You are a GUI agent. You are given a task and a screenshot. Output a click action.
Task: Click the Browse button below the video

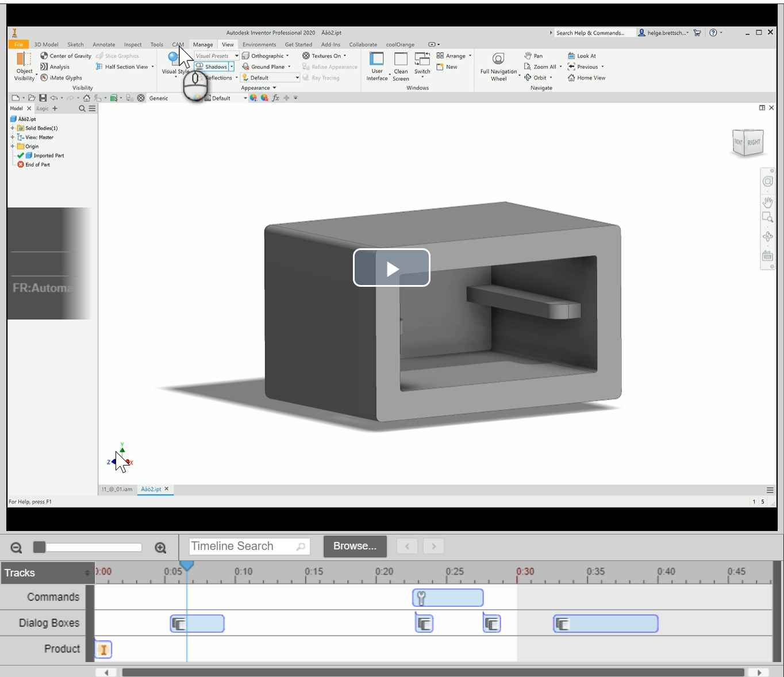pos(355,546)
